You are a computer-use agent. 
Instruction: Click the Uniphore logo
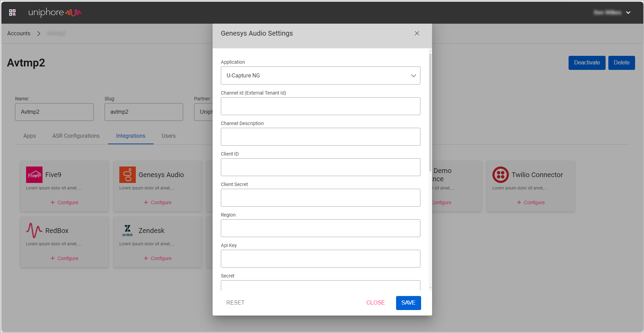tap(55, 13)
